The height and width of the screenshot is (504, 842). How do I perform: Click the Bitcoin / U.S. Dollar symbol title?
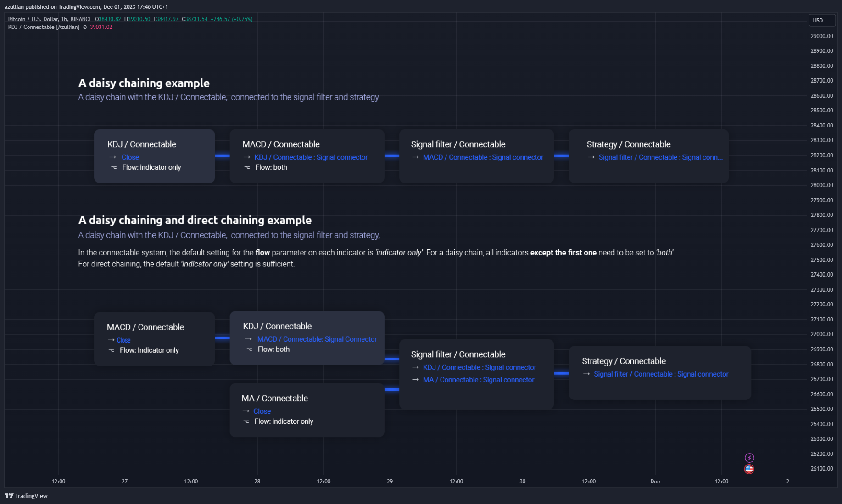[50, 19]
